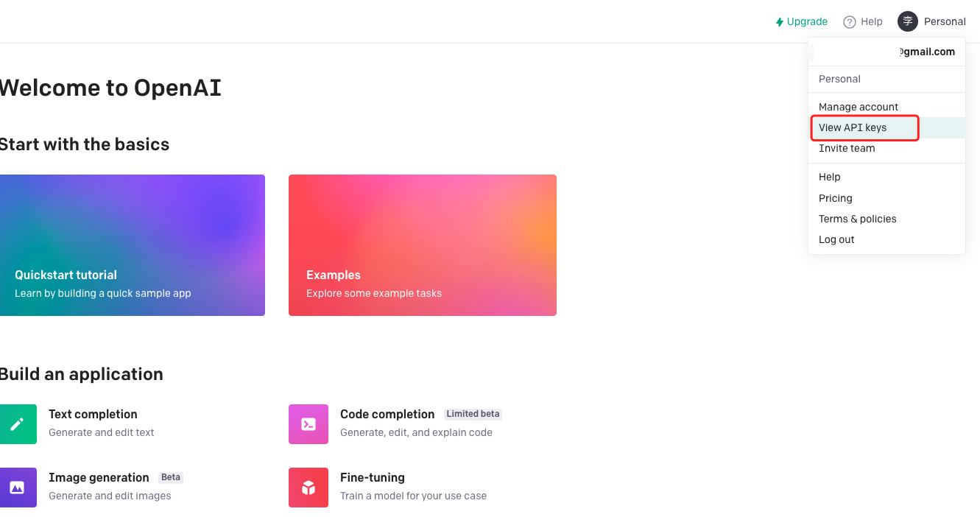This screenshot has width=980, height=517.
Task: Click 'Train a model for your use case'
Action: point(413,496)
